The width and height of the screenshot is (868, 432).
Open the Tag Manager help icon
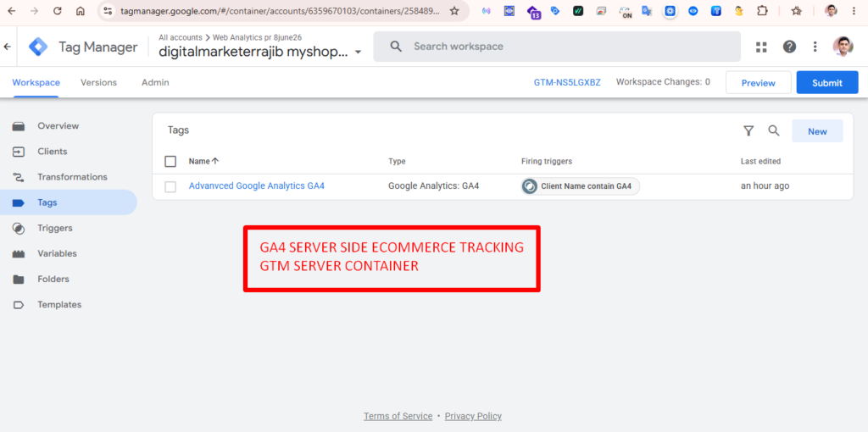pos(789,47)
